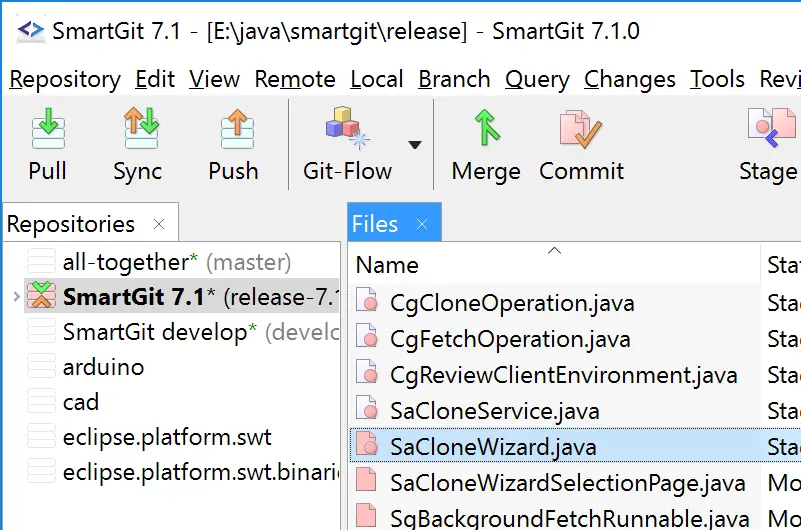Click the cad repository icon

click(x=41, y=401)
